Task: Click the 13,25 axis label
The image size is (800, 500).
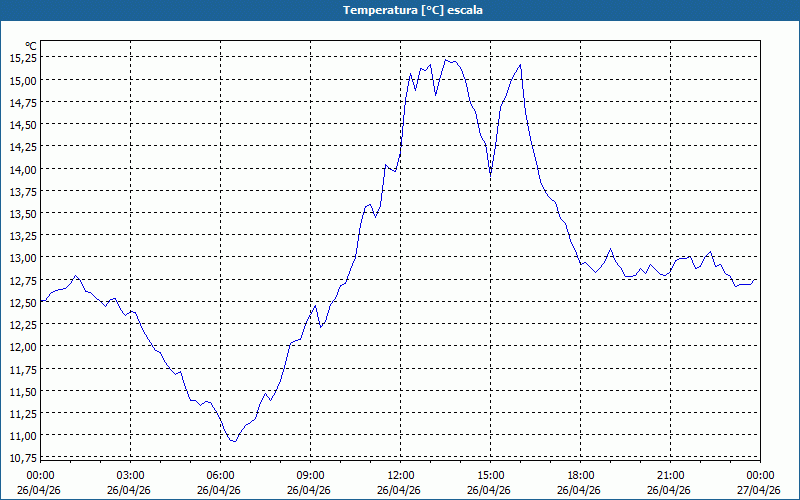Action: coord(23,236)
